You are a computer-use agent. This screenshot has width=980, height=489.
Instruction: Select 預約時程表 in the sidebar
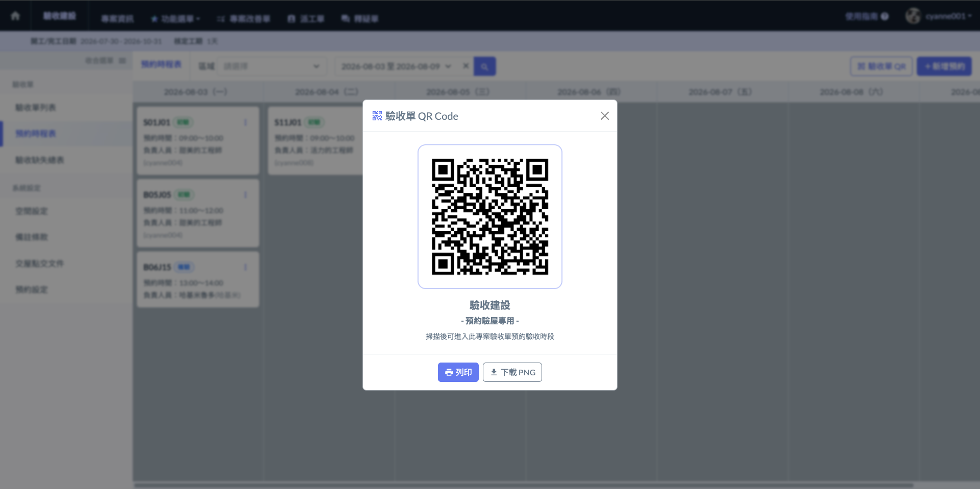[66, 134]
